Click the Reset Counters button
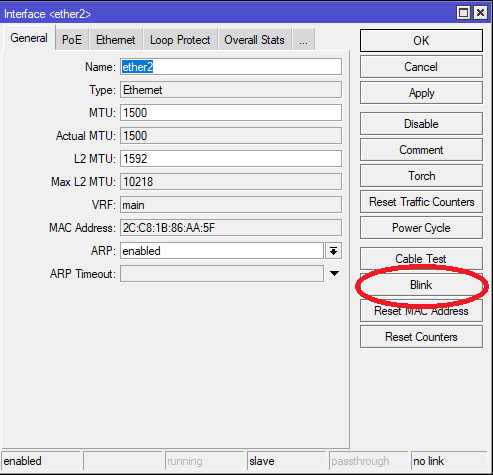The image size is (493, 475). click(421, 337)
